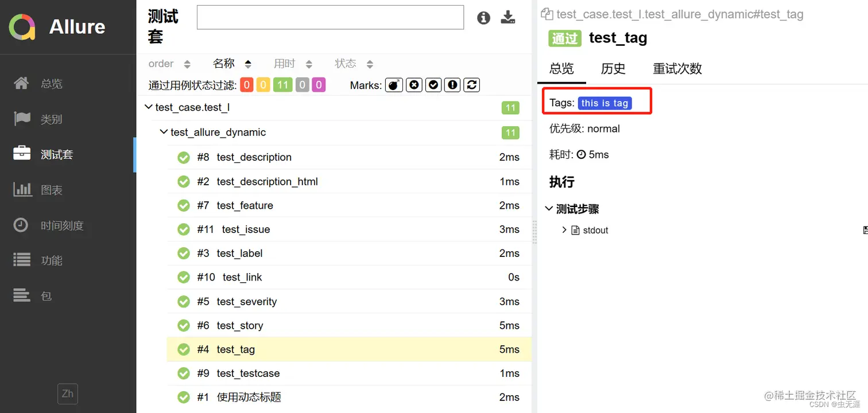This screenshot has width=868, height=413.
Task: Open the test_label test case
Action: [349, 253]
